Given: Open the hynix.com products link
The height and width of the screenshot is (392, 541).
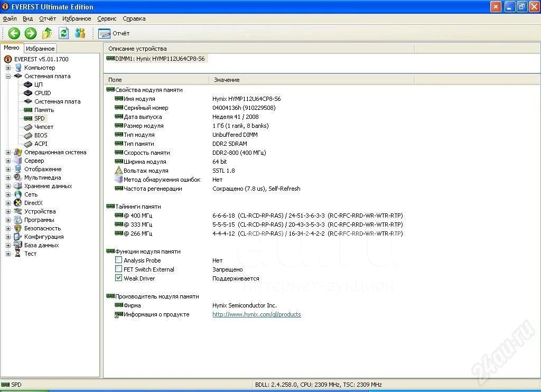Looking at the screenshot, I should 257,314.
